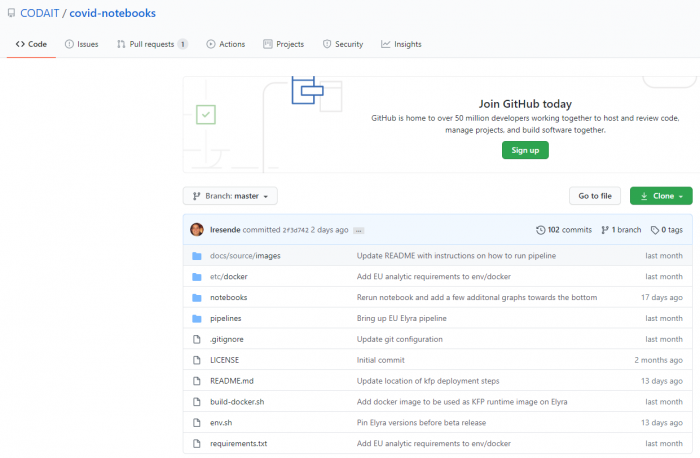Click the repository book icon beside CODAIT
This screenshot has width=700, height=458.
(x=10, y=15)
